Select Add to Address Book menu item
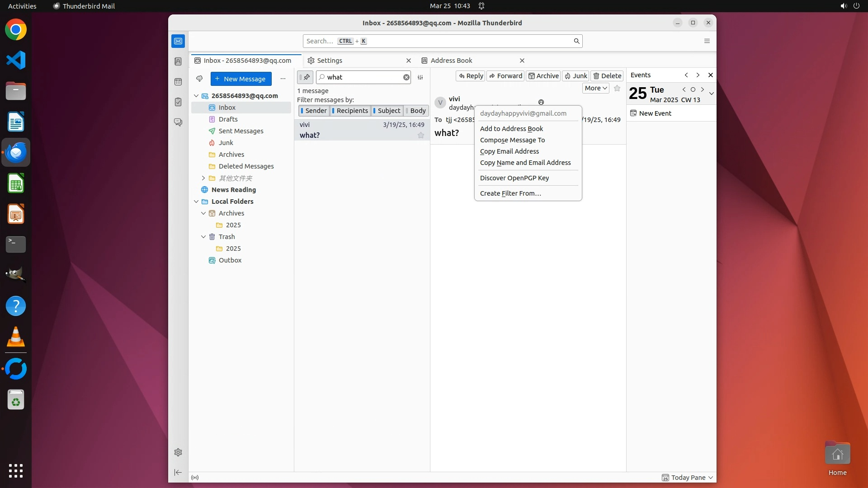 511,129
